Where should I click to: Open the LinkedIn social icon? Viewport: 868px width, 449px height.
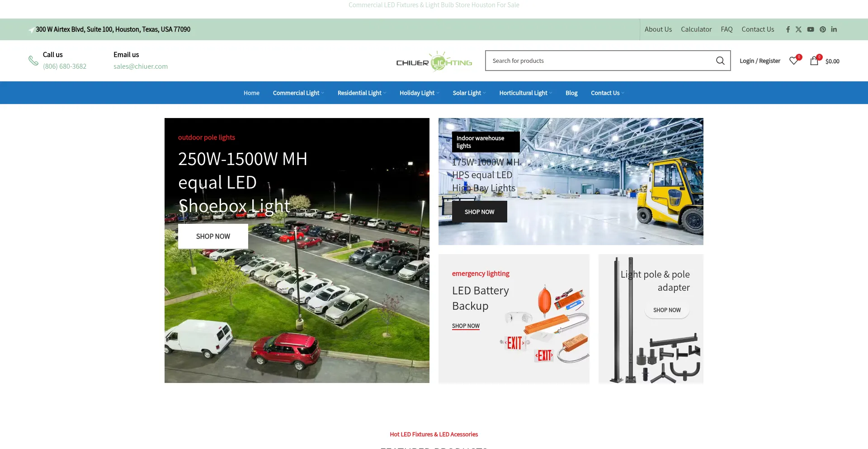pos(834,29)
